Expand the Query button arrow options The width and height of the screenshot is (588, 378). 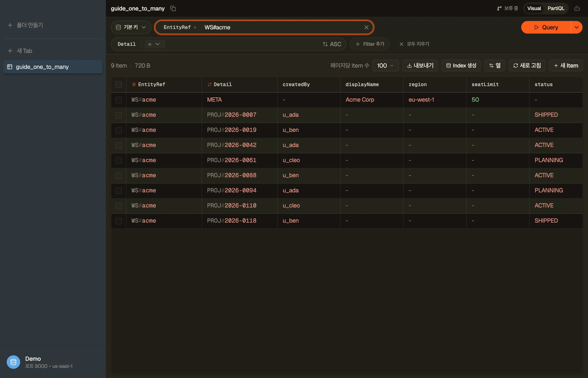[576, 27]
